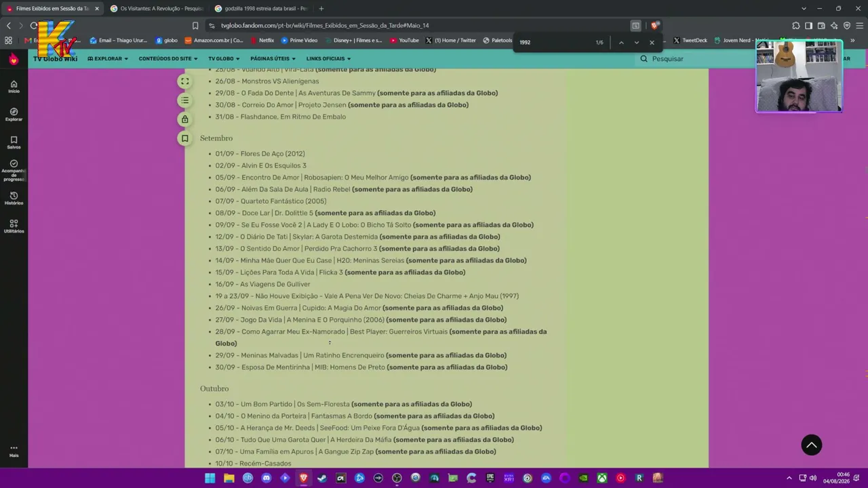Go to next find result
Image resolution: width=868 pixels, height=488 pixels.
click(x=636, y=42)
